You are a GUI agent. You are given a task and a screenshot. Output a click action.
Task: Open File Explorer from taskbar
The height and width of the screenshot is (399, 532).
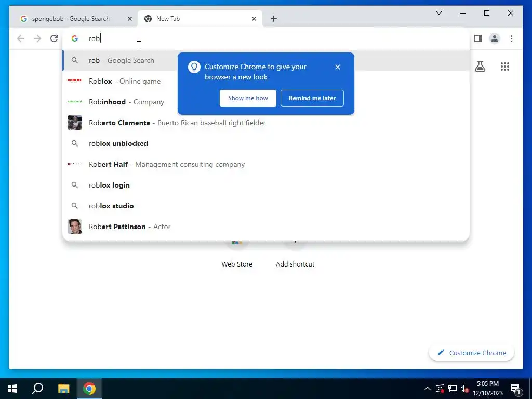pos(63,389)
